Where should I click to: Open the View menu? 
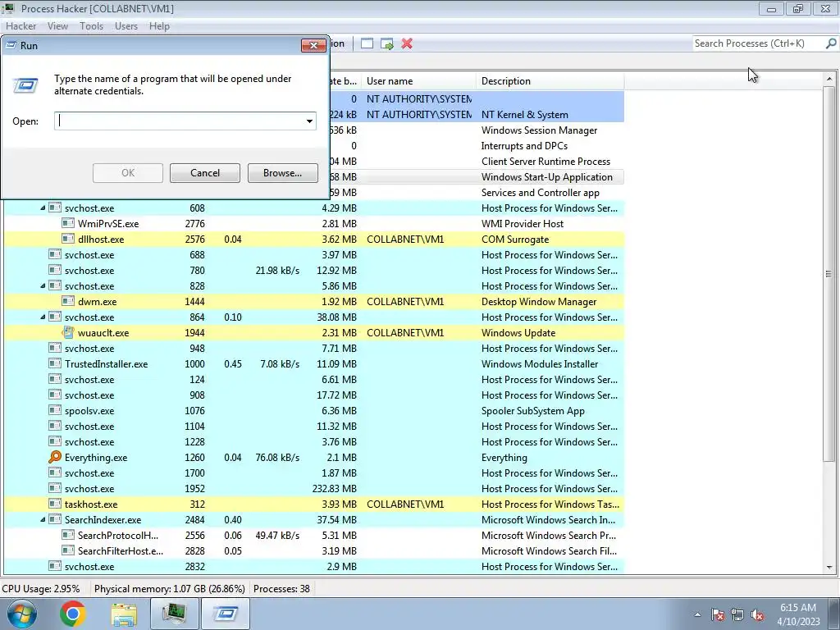point(57,25)
